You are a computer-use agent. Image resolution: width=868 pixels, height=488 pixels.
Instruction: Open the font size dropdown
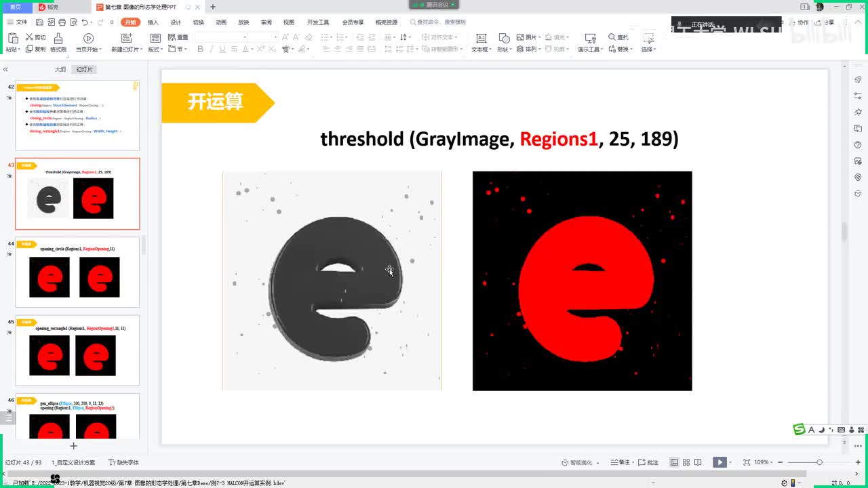pos(275,37)
